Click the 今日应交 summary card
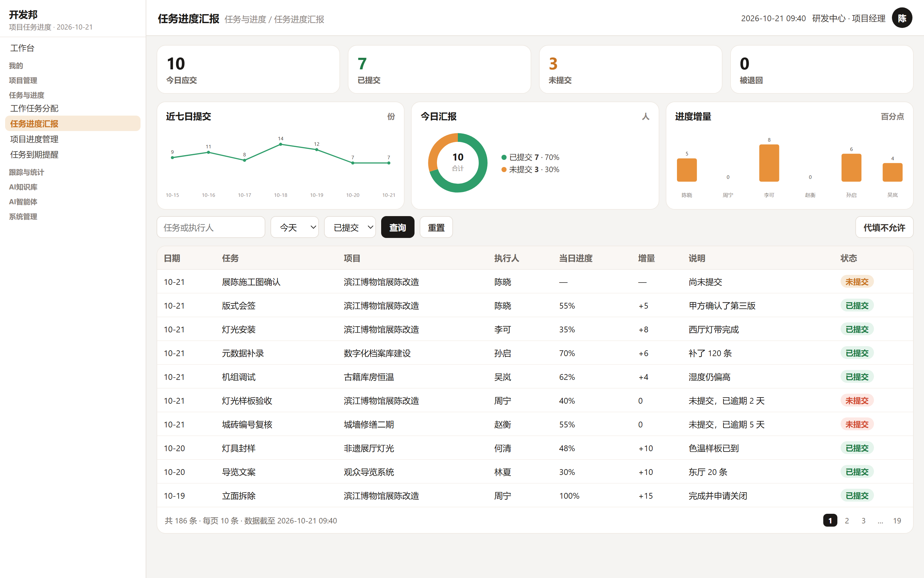 pyautogui.click(x=248, y=69)
